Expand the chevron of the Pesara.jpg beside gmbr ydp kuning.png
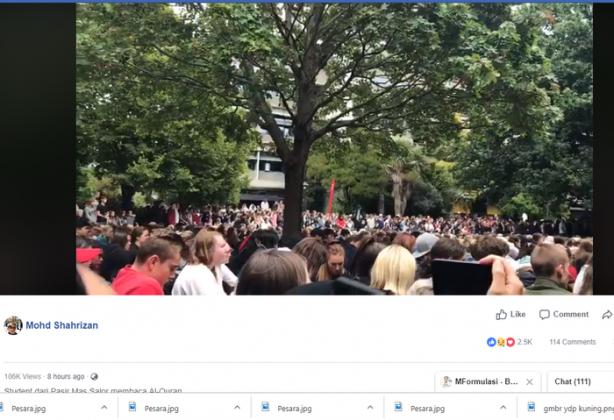 tap(503, 408)
